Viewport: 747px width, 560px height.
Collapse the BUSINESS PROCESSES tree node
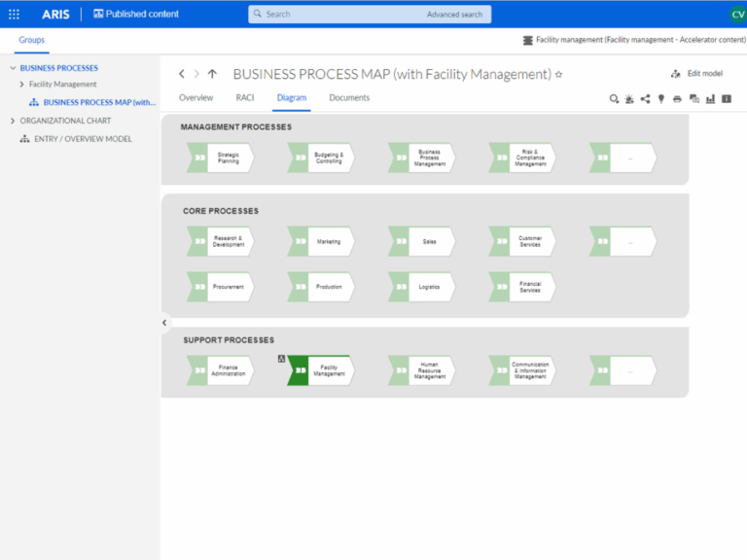(x=13, y=68)
